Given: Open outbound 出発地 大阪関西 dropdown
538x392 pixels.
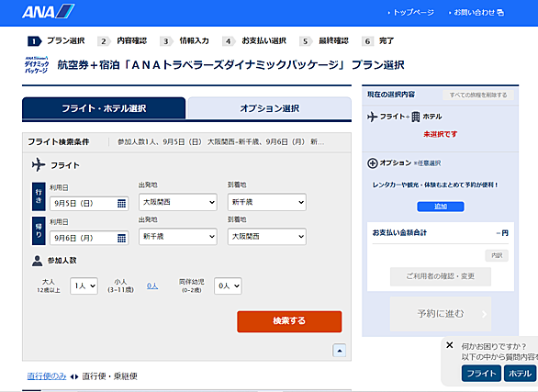Looking at the screenshot, I should click(178, 202).
